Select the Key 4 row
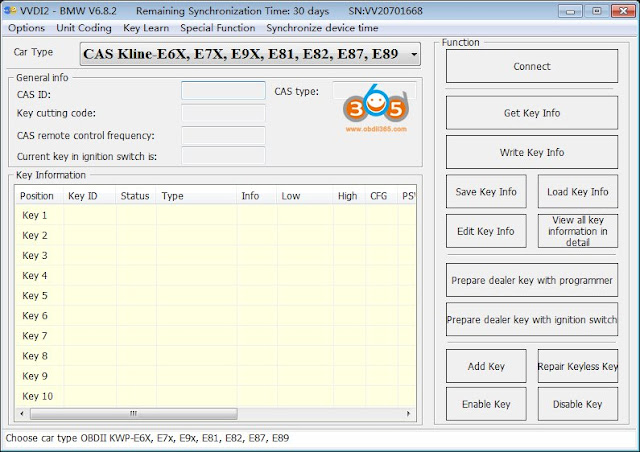Image resolution: width=640 pixels, height=452 pixels. (x=216, y=275)
